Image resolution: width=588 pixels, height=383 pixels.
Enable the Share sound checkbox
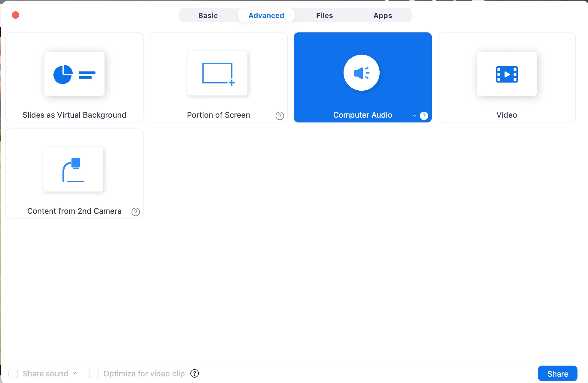tap(13, 373)
